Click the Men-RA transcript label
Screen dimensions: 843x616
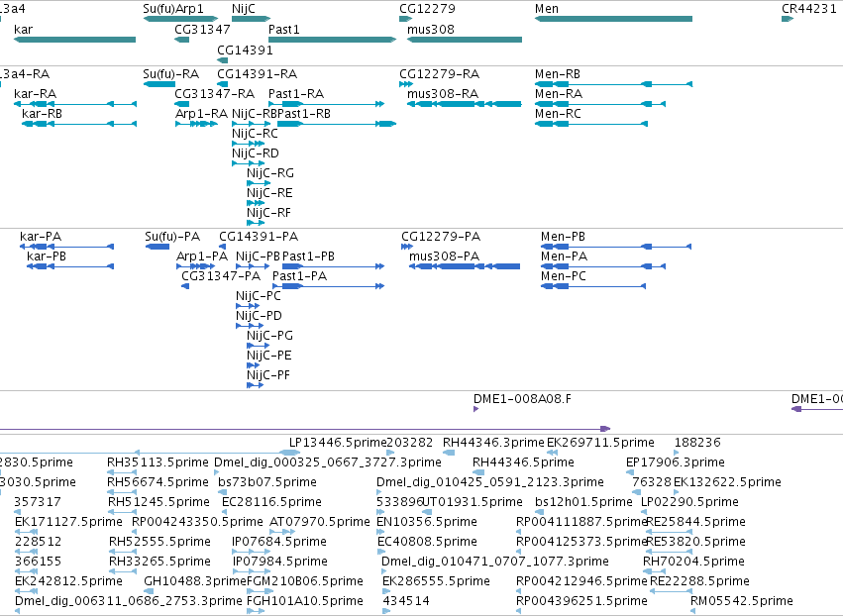559,93
